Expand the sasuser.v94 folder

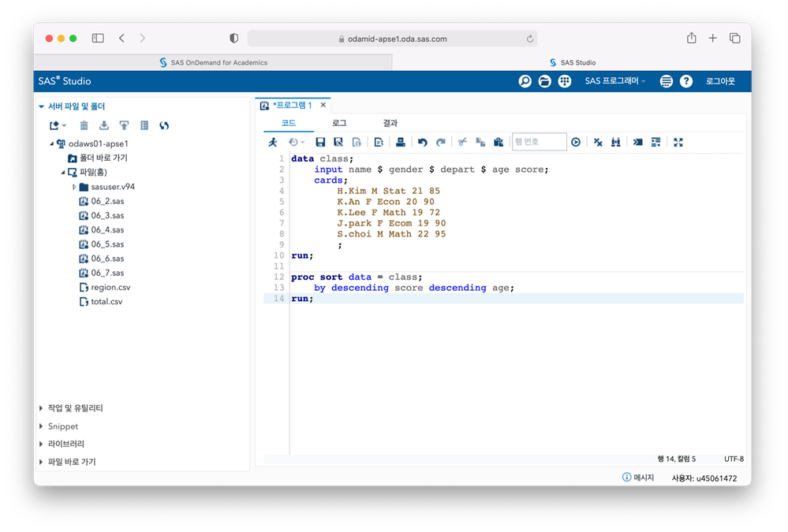74,187
